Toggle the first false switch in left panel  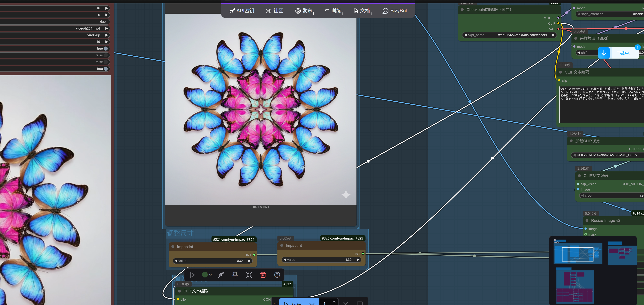click(106, 55)
